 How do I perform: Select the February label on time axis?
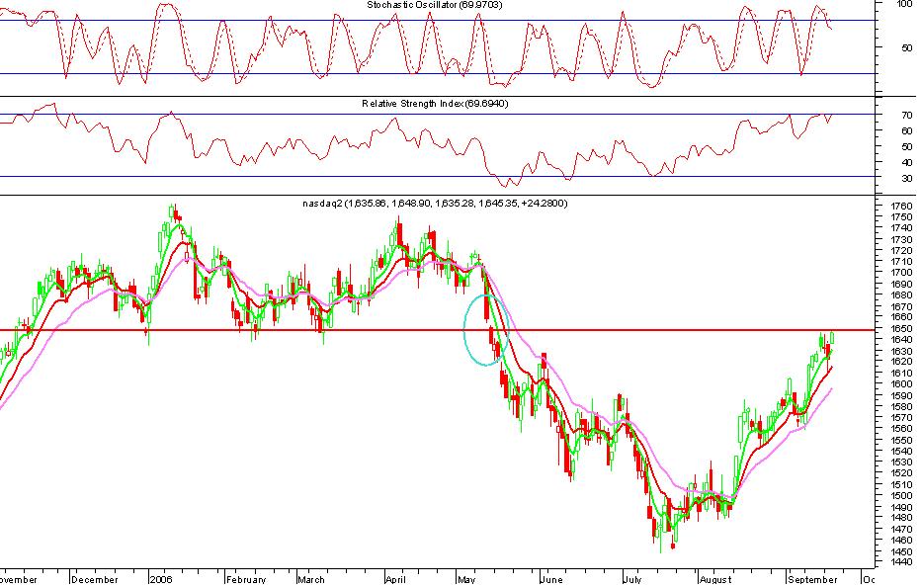[247, 580]
